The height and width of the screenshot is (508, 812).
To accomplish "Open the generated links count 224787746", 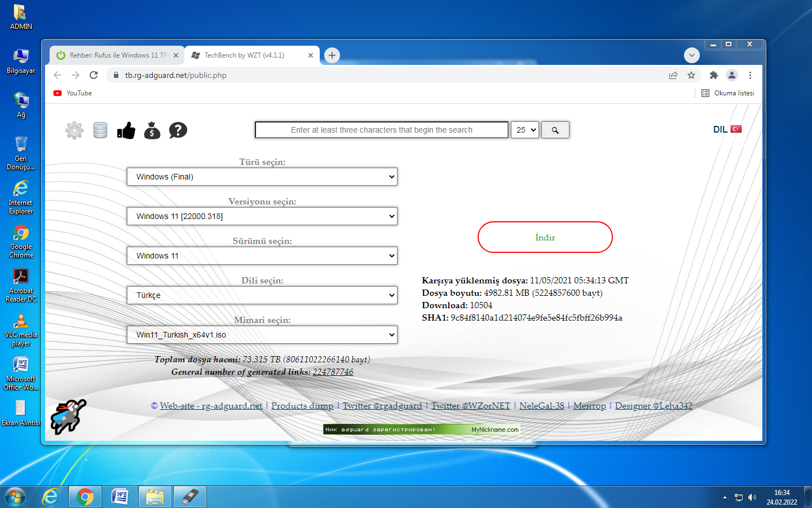I will (333, 372).
